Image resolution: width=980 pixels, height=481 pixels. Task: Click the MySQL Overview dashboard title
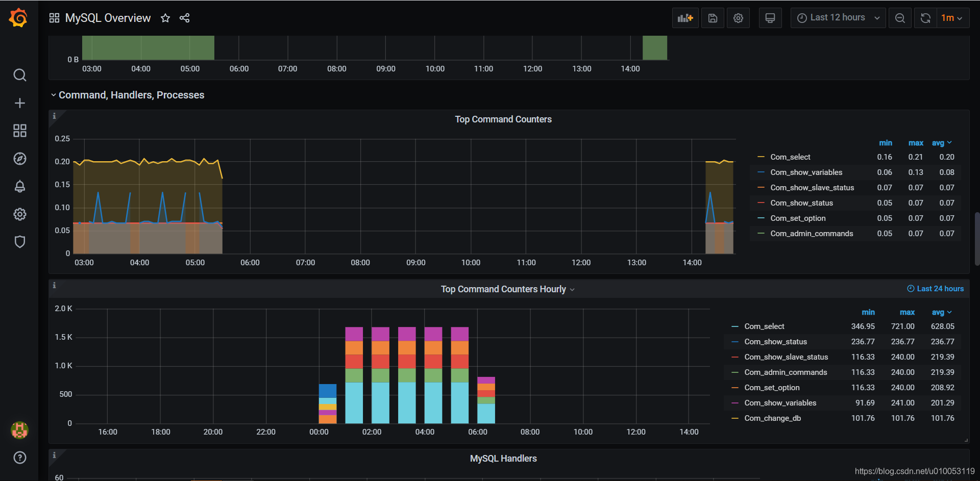pos(108,18)
